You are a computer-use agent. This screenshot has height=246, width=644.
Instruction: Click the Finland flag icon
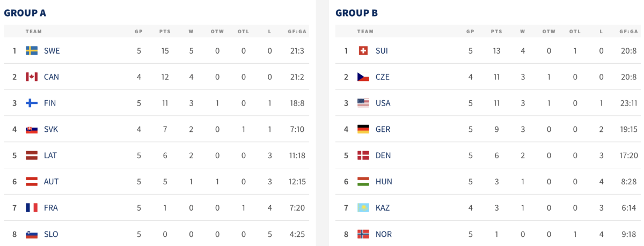(x=32, y=103)
